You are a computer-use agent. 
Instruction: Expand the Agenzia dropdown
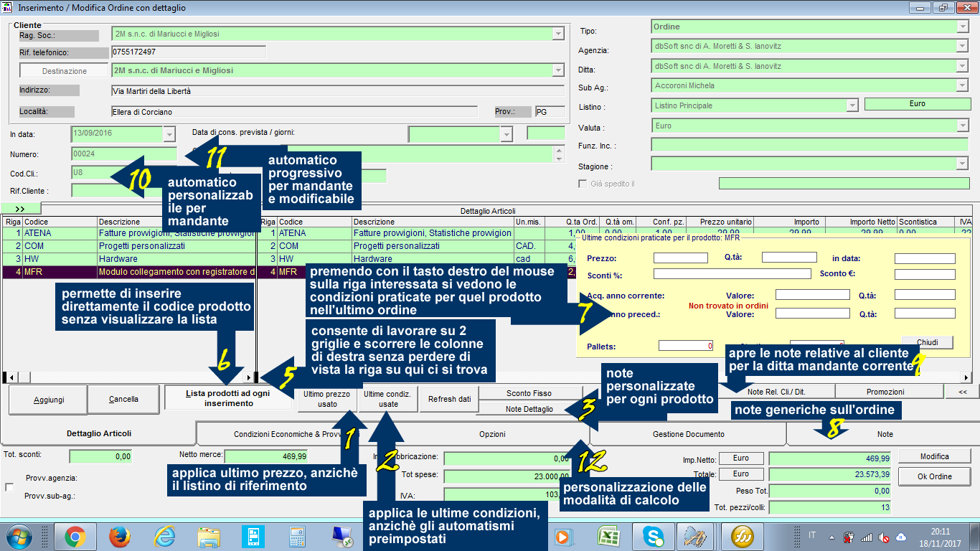click(x=963, y=46)
